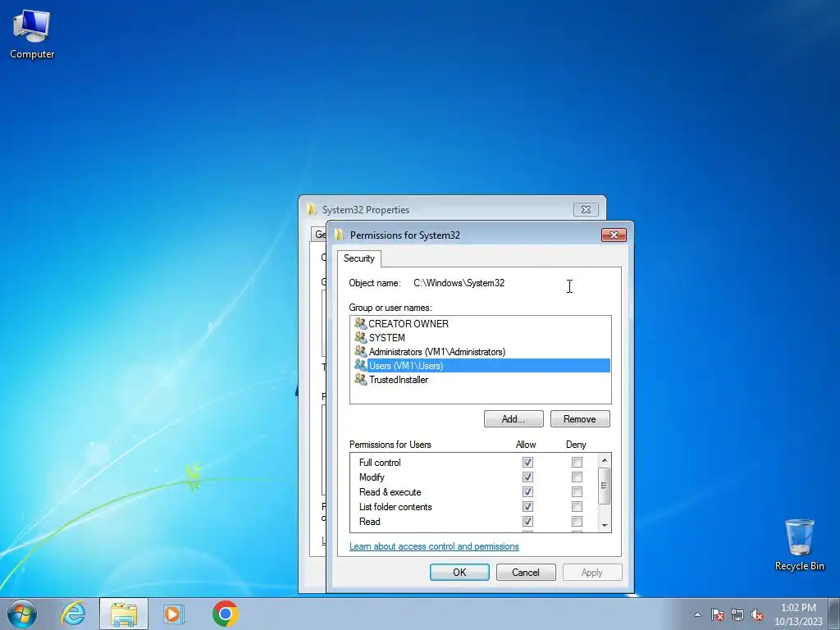Click the network status tray icon
The height and width of the screenshot is (630, 840).
[x=737, y=614]
